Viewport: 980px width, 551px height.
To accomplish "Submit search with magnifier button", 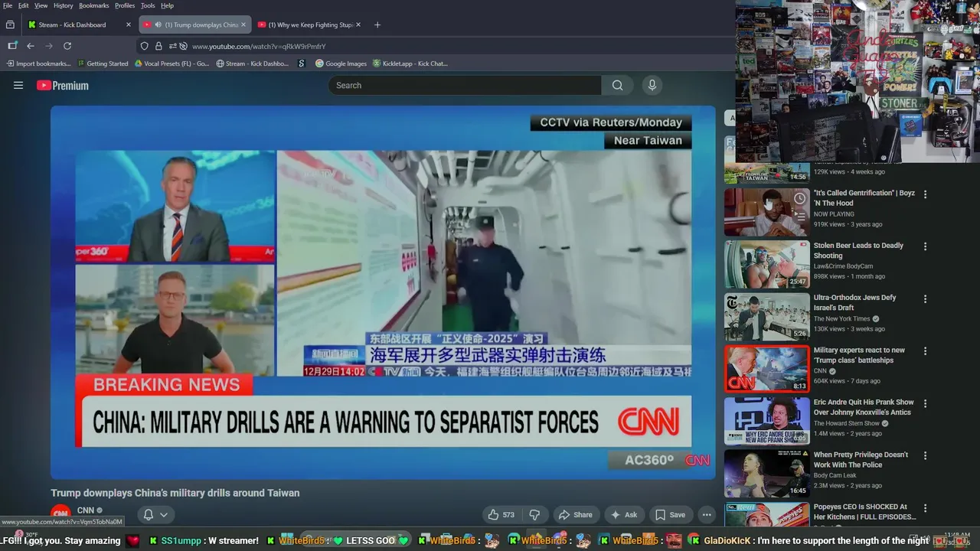I will [617, 86].
